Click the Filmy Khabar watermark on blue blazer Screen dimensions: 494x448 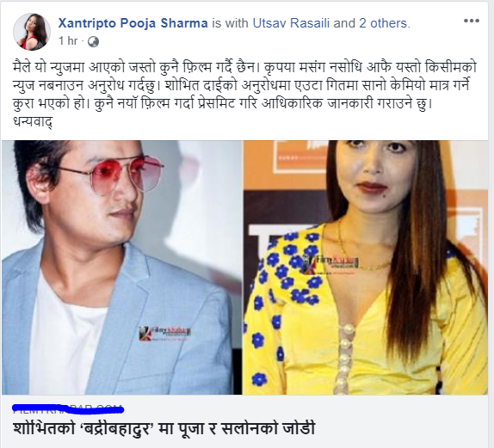[x=164, y=333]
